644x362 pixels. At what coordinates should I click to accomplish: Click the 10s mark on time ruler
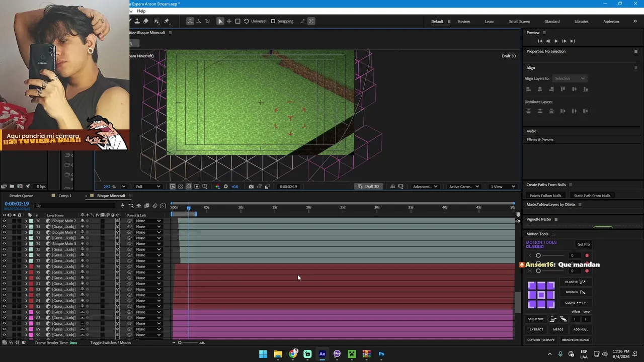click(241, 208)
